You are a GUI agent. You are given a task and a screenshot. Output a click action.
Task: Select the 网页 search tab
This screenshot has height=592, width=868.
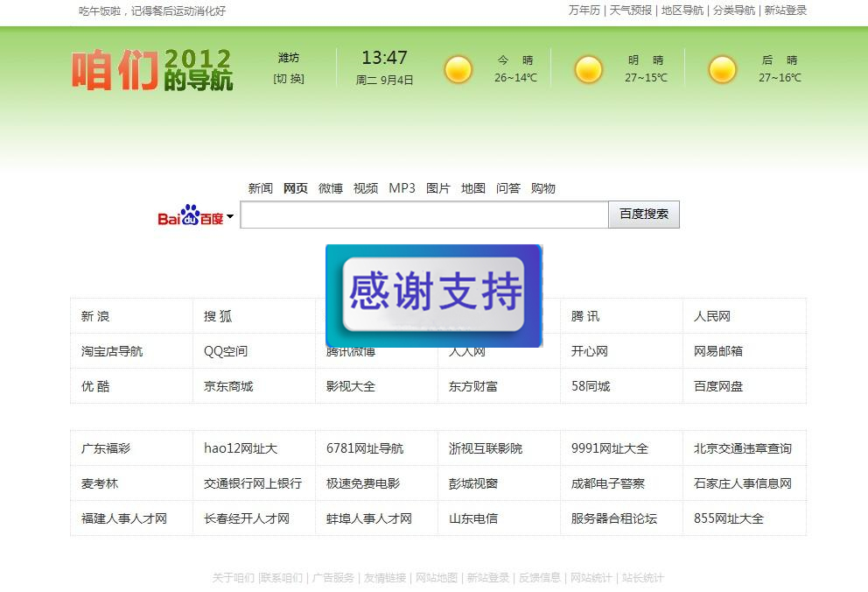coord(295,188)
